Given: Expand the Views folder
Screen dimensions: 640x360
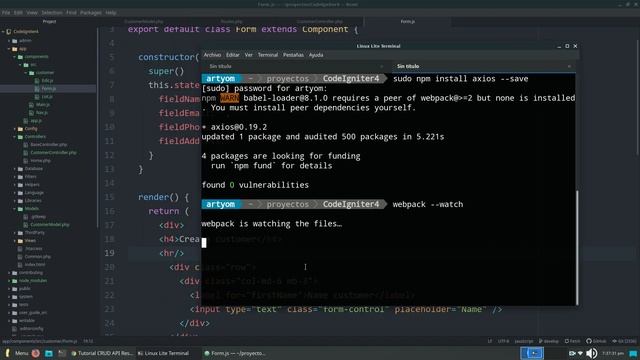Looking at the screenshot, I should click(x=15, y=240).
